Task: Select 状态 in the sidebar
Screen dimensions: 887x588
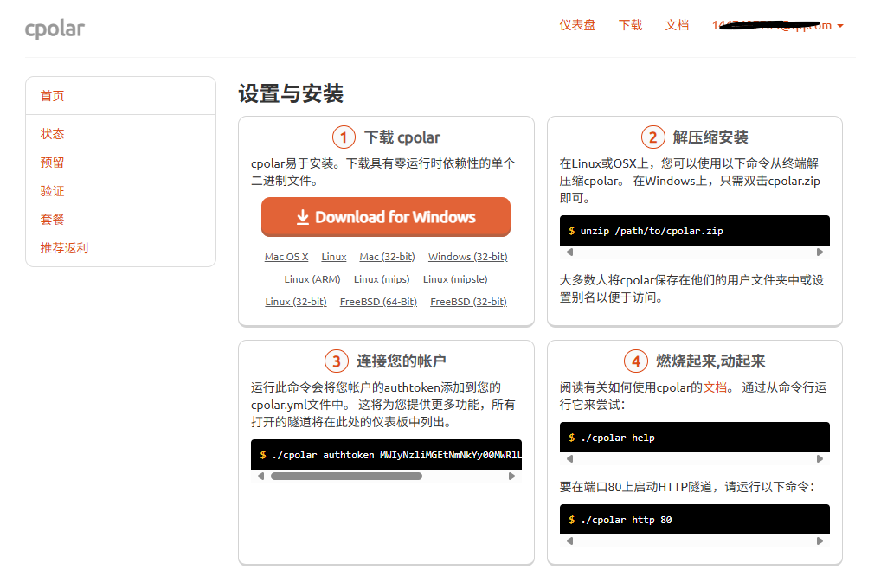Action: pos(52,134)
